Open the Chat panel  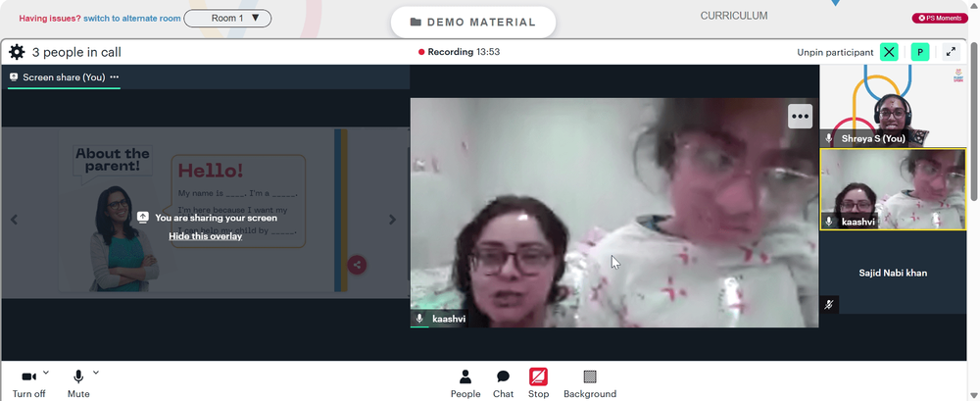(x=503, y=383)
